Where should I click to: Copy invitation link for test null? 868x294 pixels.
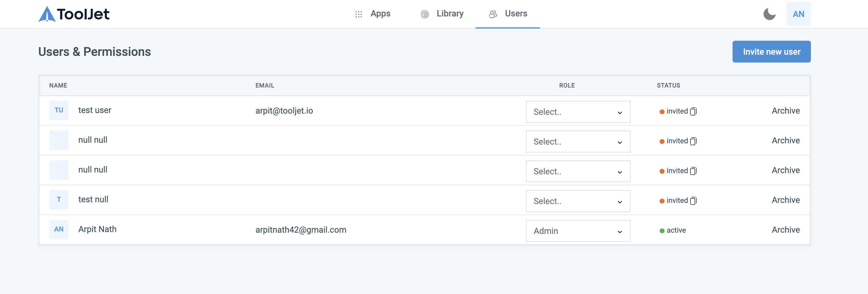pyautogui.click(x=693, y=201)
